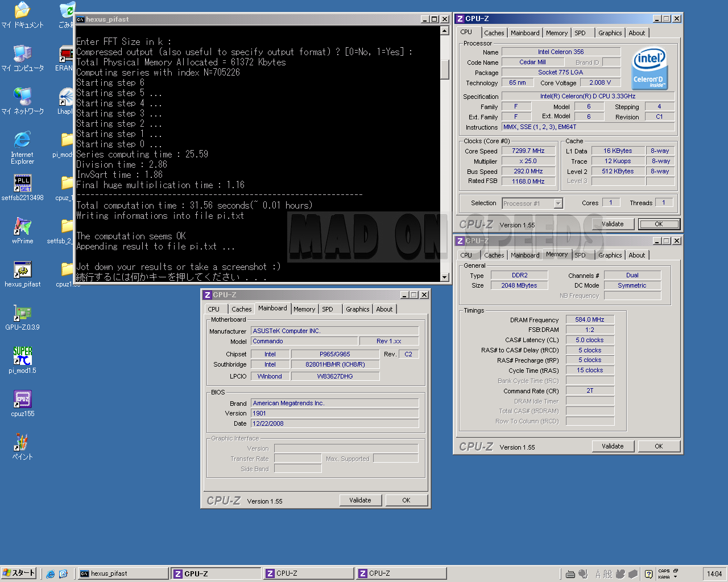Click the Bus Speed value 292.0 MHz

click(x=528, y=172)
